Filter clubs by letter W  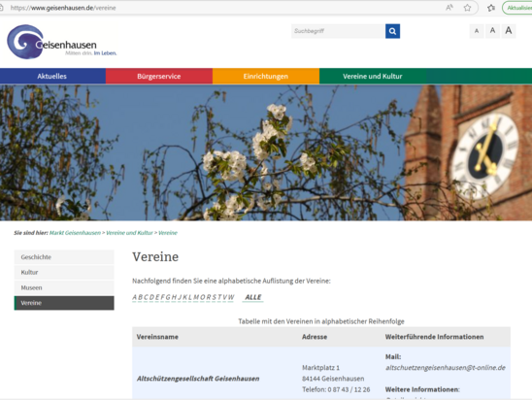(x=231, y=297)
